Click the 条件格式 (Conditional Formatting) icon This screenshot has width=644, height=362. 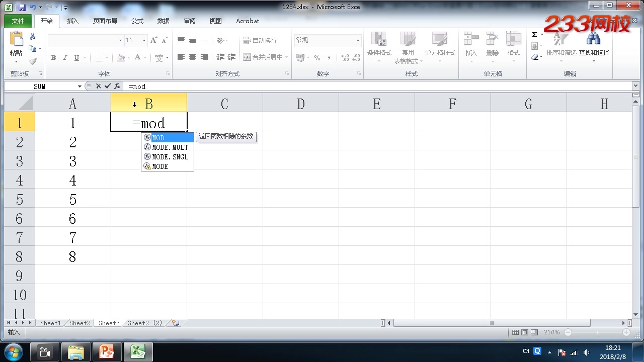click(378, 41)
